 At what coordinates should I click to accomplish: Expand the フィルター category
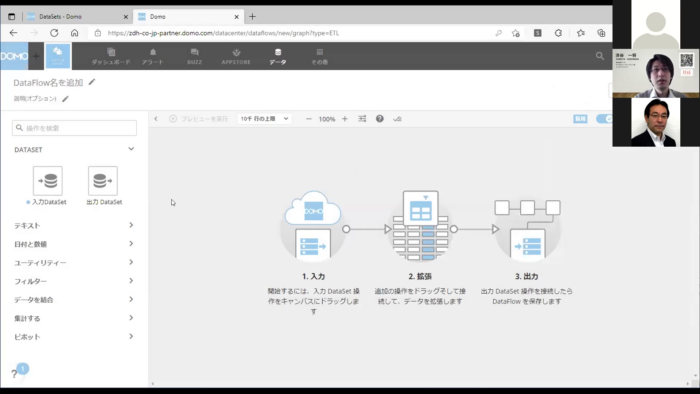coord(74,281)
